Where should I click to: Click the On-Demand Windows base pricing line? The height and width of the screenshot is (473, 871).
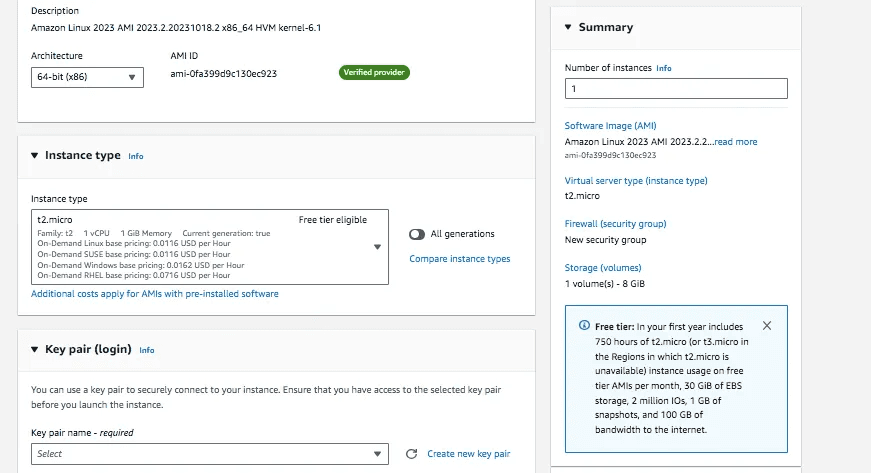(x=141, y=265)
